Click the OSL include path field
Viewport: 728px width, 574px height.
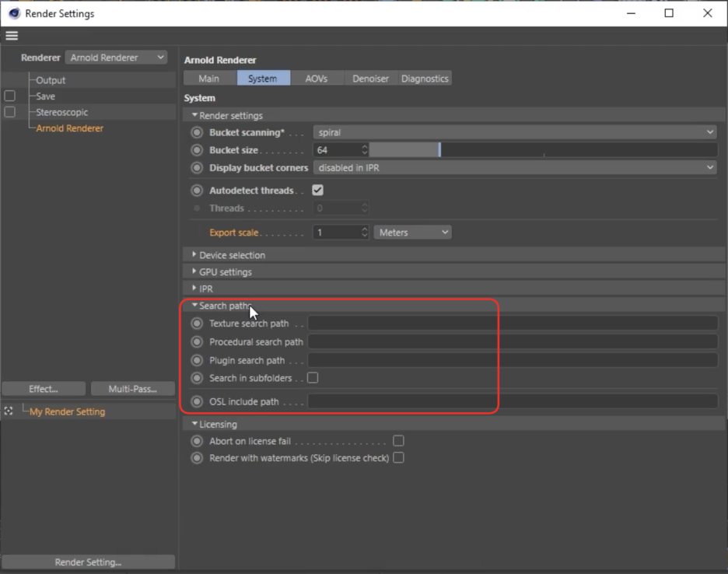(x=513, y=401)
